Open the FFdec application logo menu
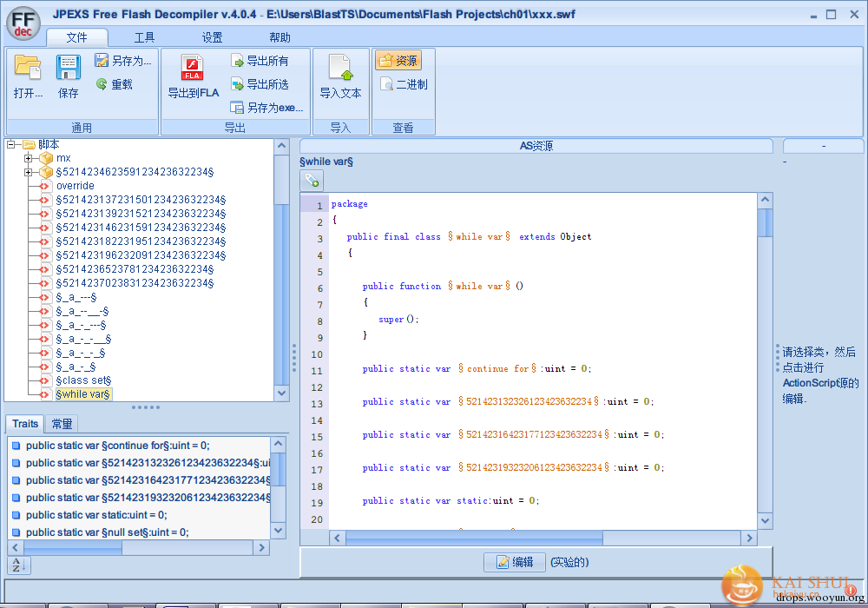Viewport: 868px width, 608px height. tap(23, 23)
